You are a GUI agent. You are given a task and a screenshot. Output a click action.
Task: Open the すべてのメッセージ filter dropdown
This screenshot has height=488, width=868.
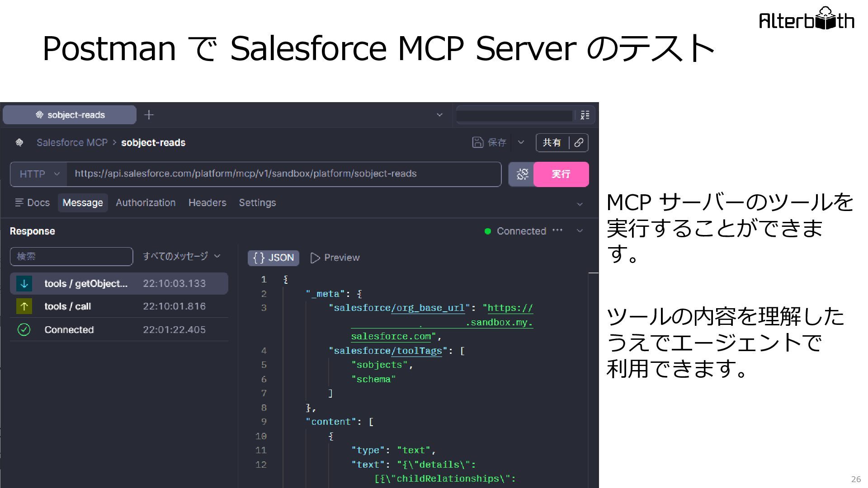coord(182,256)
